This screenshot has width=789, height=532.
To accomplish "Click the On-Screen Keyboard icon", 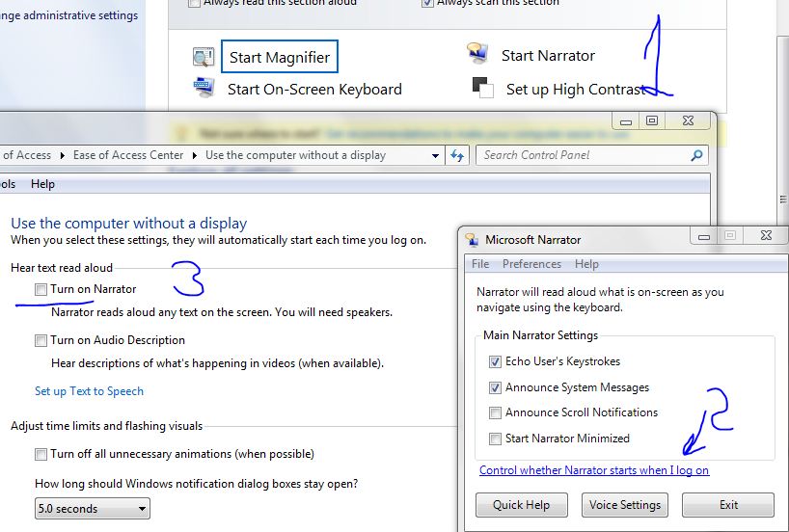I will [204, 87].
